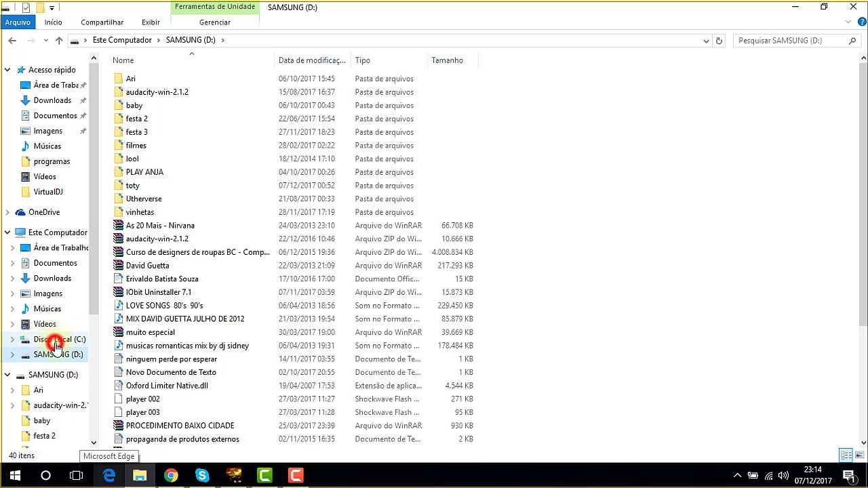The width and height of the screenshot is (868, 488).
Task: Expand Músicas under Este Computador
Action: click(12, 309)
